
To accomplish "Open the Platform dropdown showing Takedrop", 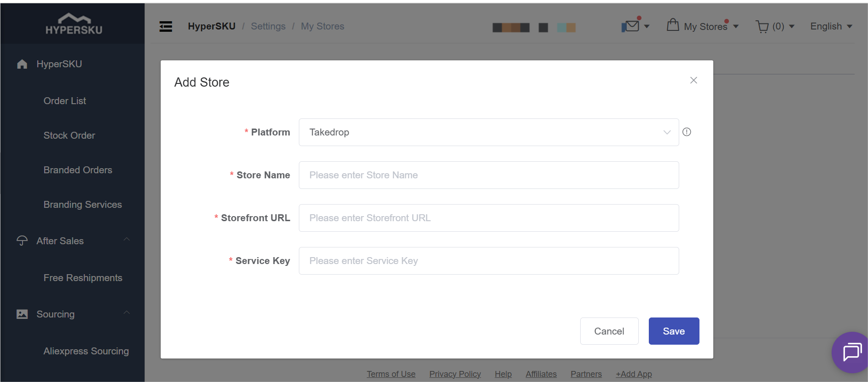I will pos(489,132).
